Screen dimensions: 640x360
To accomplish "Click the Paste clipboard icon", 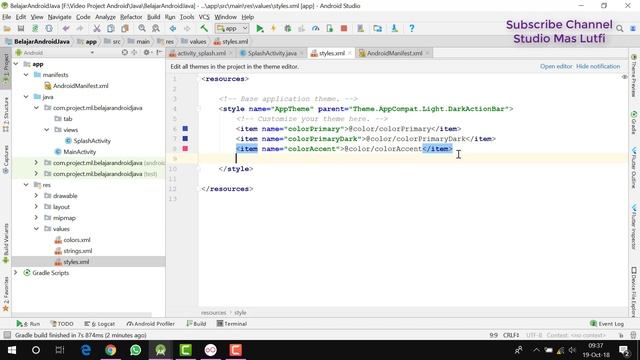I will [x=125, y=29].
